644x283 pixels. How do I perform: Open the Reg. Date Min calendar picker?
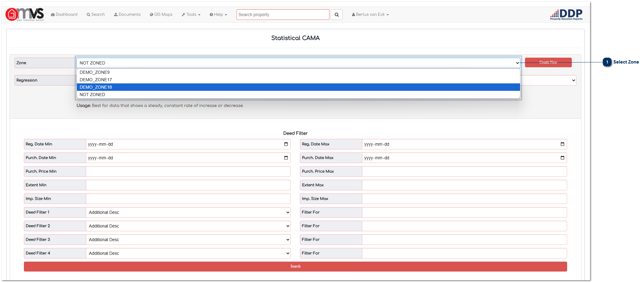[286, 144]
